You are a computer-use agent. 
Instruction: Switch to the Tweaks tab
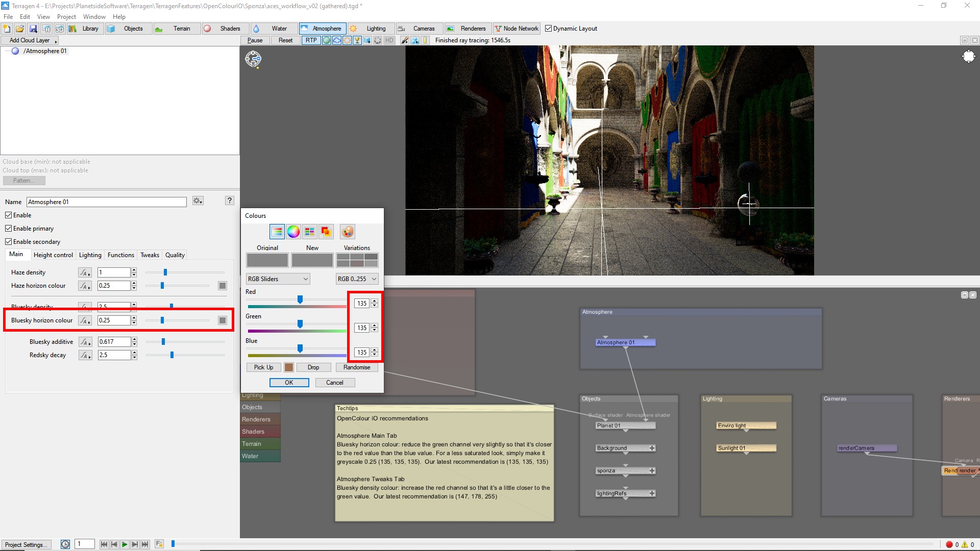(150, 255)
